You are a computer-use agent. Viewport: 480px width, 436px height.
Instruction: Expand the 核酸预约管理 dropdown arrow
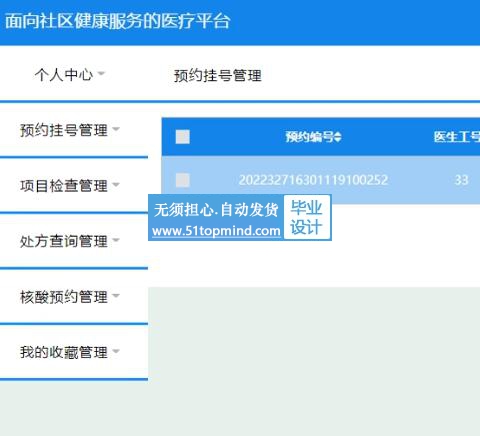point(116,295)
